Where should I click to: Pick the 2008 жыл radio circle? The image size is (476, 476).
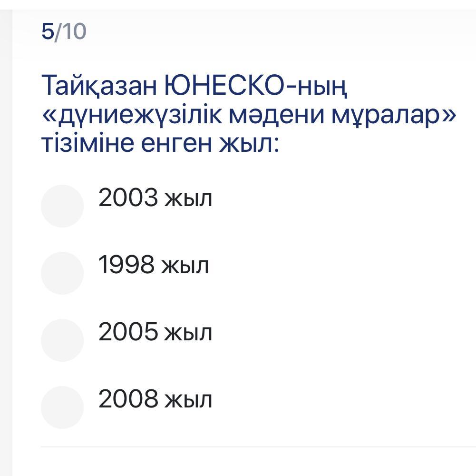pyautogui.click(x=62, y=407)
